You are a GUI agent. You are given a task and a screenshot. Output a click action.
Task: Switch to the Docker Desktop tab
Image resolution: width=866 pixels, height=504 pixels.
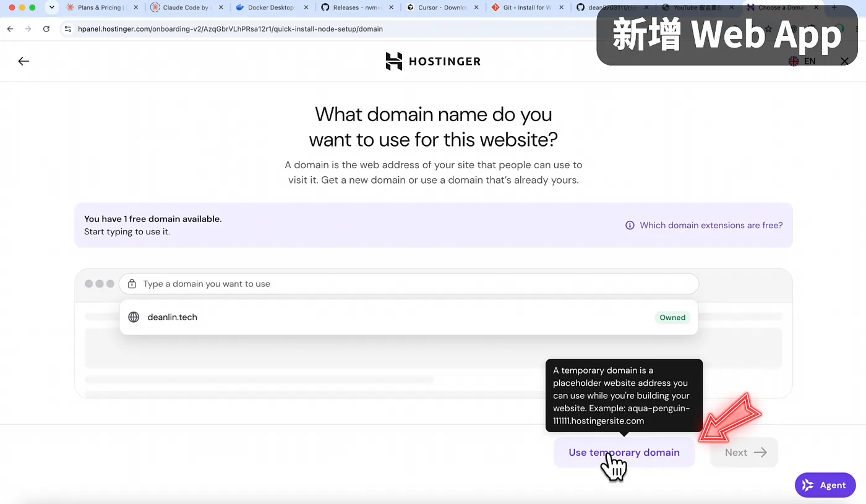tap(271, 7)
